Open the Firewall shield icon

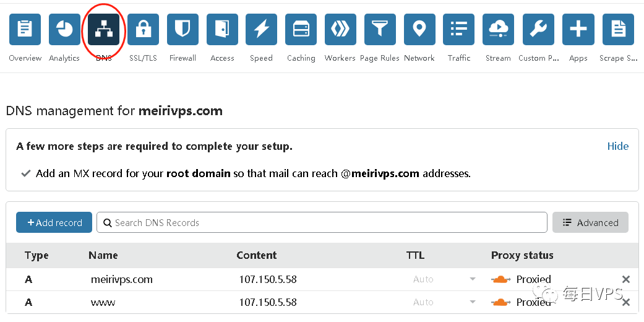click(182, 29)
